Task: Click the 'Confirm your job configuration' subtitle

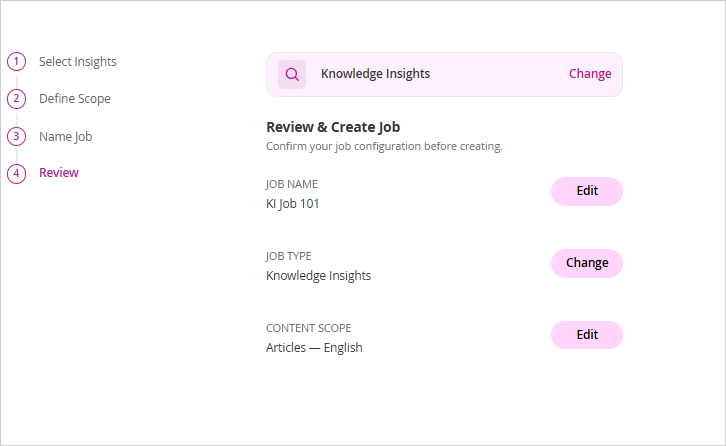Action: [384, 146]
